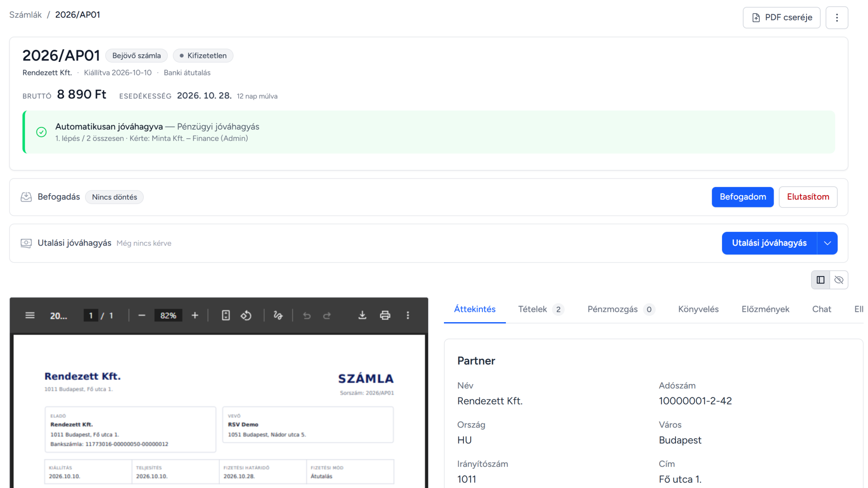Expand the Utalási jóváhagyás dropdown arrow
Viewport: 868px width, 488px height.
[x=827, y=243]
